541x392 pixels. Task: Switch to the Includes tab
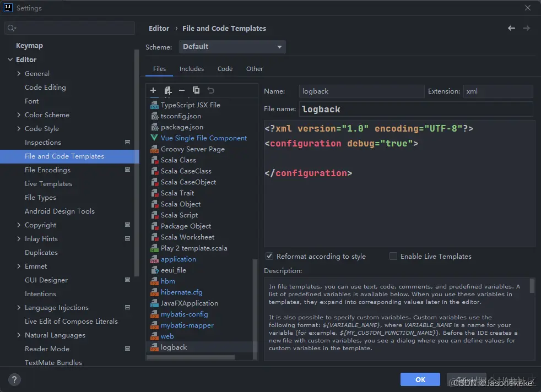pyautogui.click(x=192, y=69)
